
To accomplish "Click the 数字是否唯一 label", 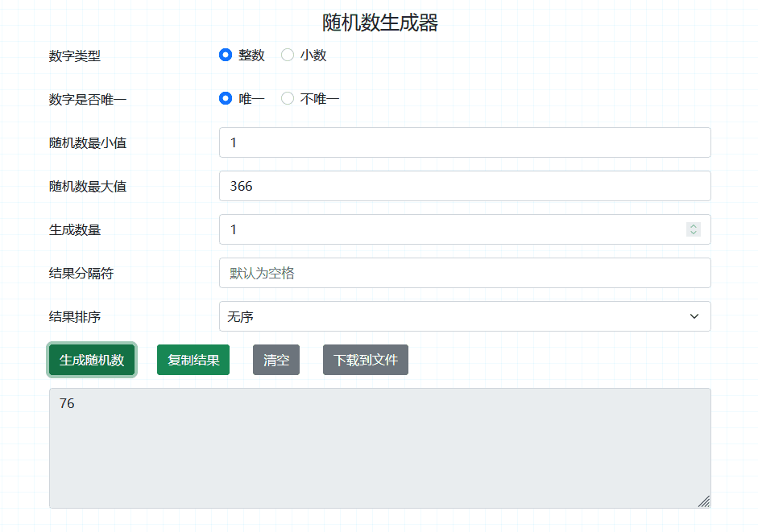I will click(88, 100).
